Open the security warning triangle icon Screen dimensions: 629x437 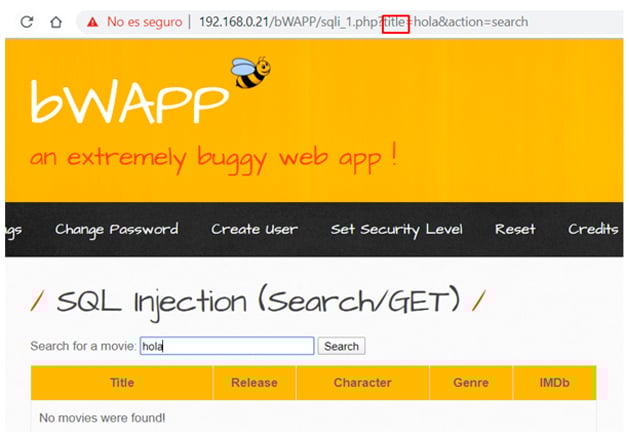coord(92,21)
